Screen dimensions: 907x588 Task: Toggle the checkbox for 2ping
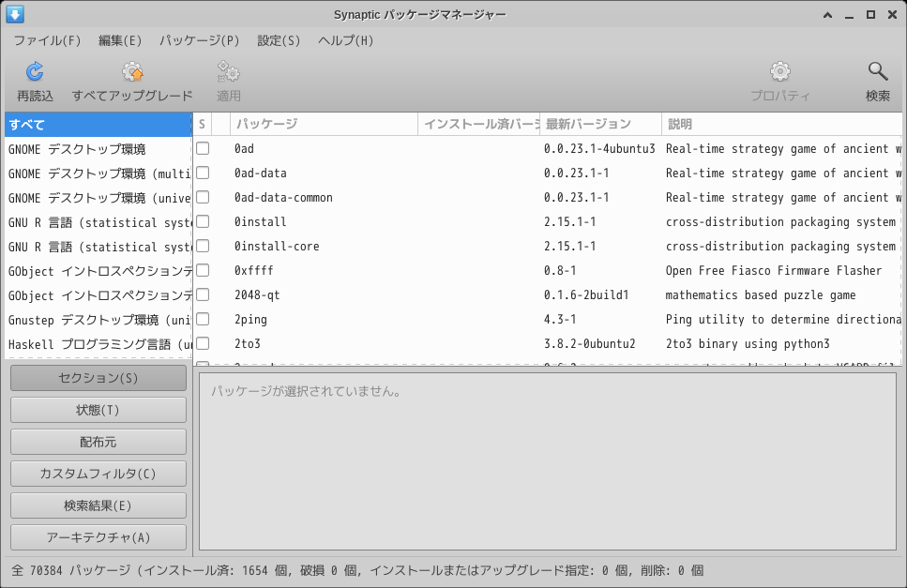(x=203, y=319)
